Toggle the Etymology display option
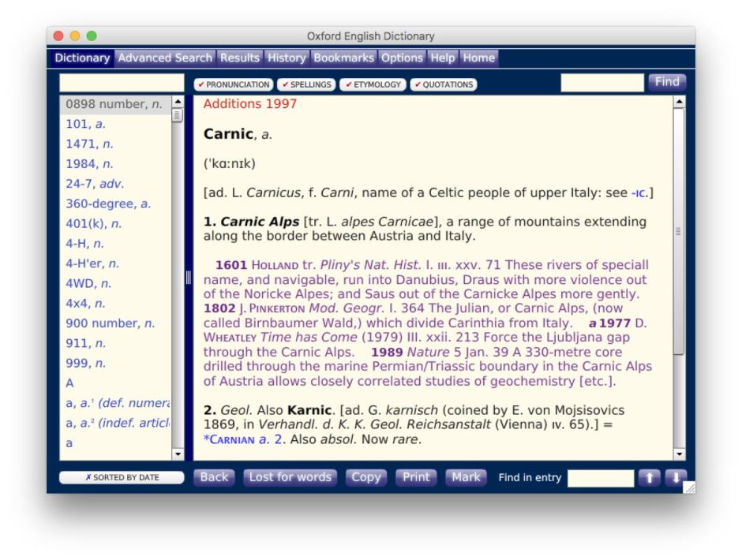Screen dimensions: 742x560 373,84
